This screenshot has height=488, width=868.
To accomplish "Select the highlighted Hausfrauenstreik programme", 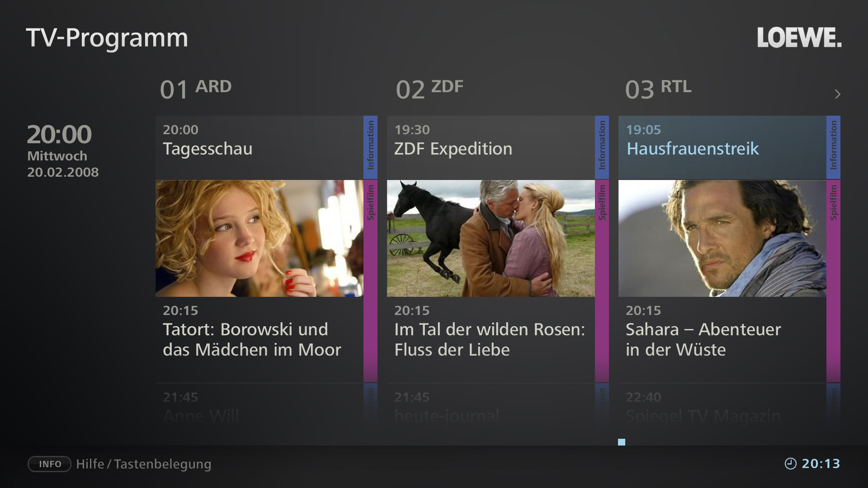I will [x=722, y=147].
